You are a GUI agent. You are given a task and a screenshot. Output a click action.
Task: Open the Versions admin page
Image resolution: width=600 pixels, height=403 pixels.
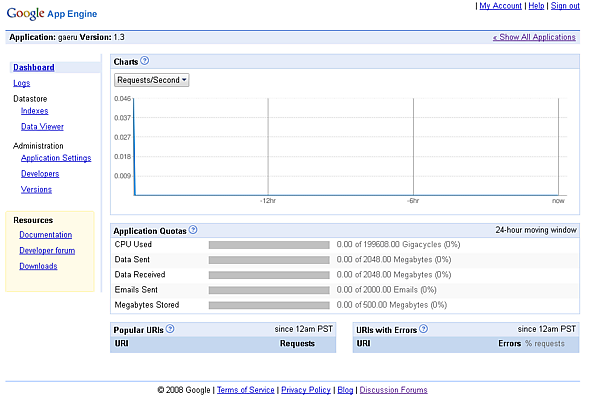tap(36, 189)
